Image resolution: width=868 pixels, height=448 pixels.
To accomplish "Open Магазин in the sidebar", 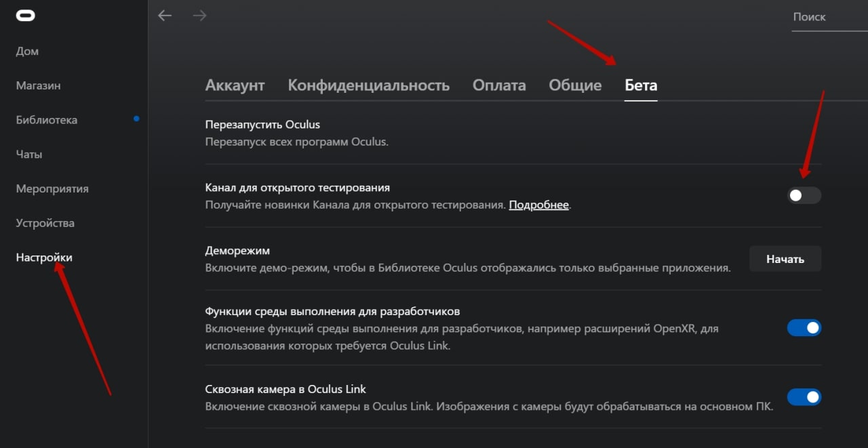I will point(38,86).
